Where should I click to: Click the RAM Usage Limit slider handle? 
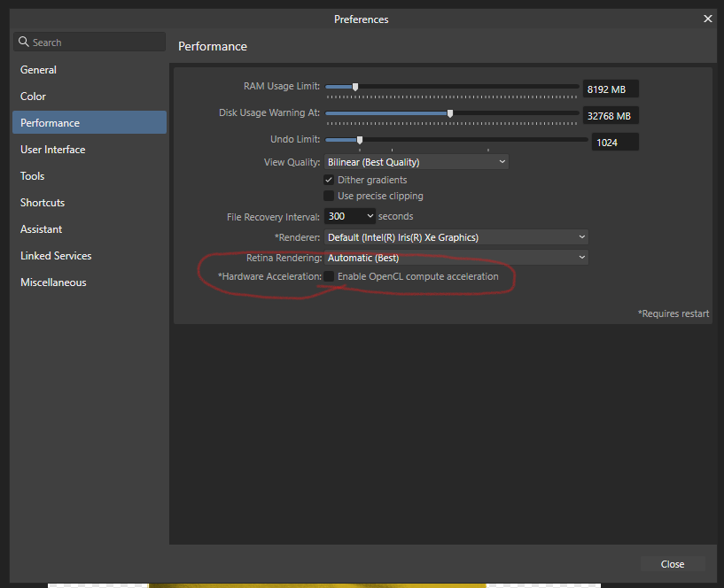(355, 88)
